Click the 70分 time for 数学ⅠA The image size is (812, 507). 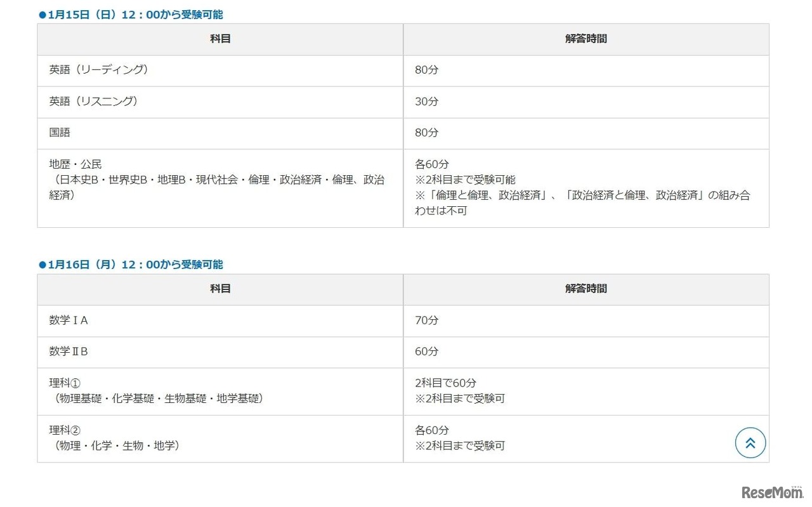[426, 320]
